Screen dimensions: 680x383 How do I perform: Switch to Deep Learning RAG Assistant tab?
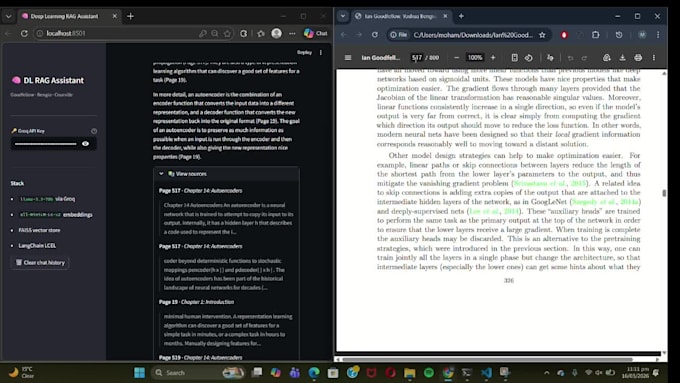(x=65, y=16)
